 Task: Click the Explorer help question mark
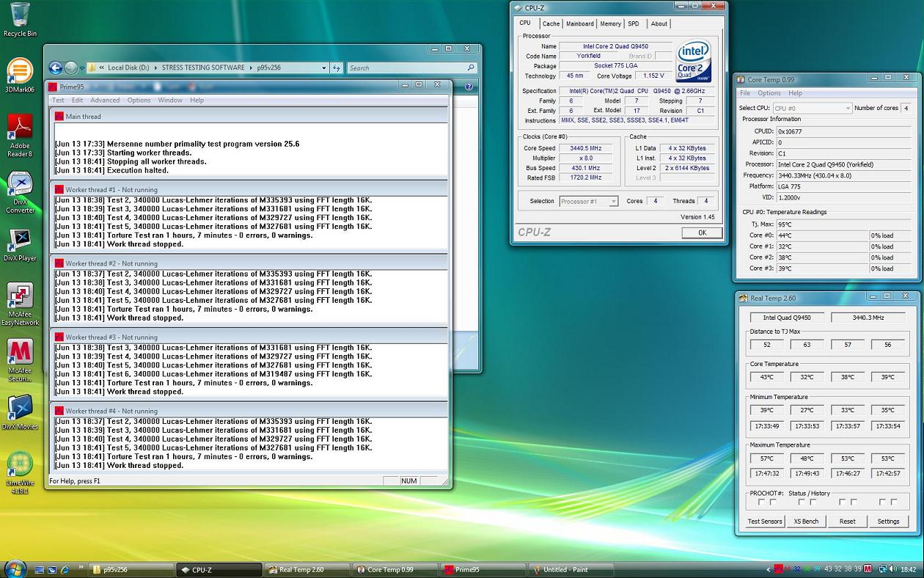coord(469,87)
